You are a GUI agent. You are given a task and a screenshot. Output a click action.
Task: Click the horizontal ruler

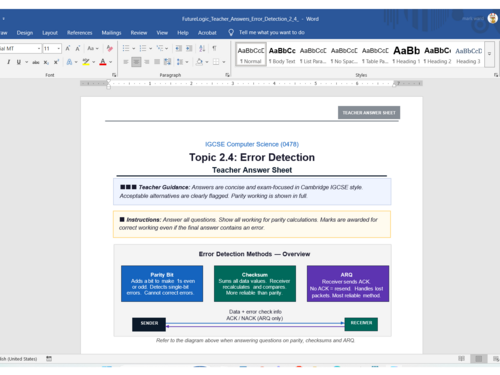point(251,83)
